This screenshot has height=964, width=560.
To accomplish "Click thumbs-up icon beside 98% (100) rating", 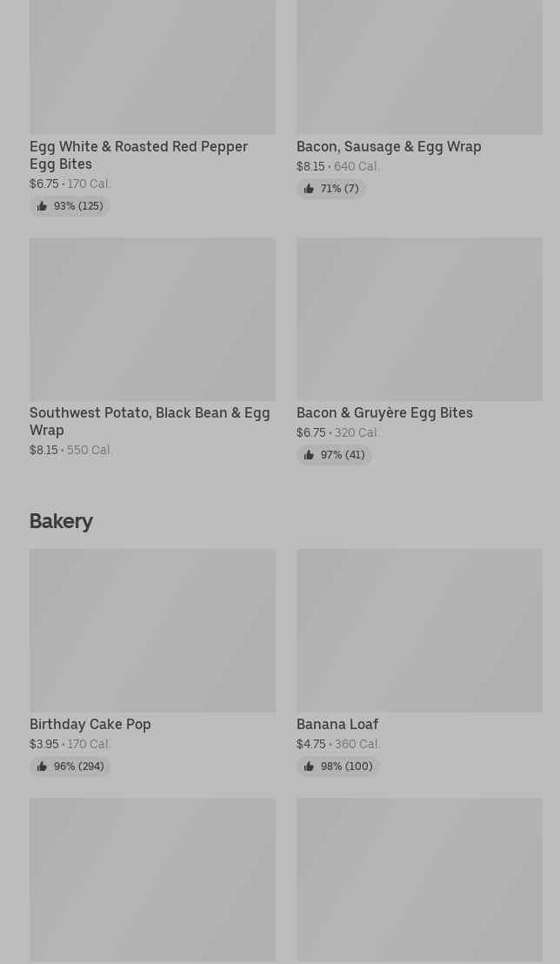I will [x=309, y=767].
